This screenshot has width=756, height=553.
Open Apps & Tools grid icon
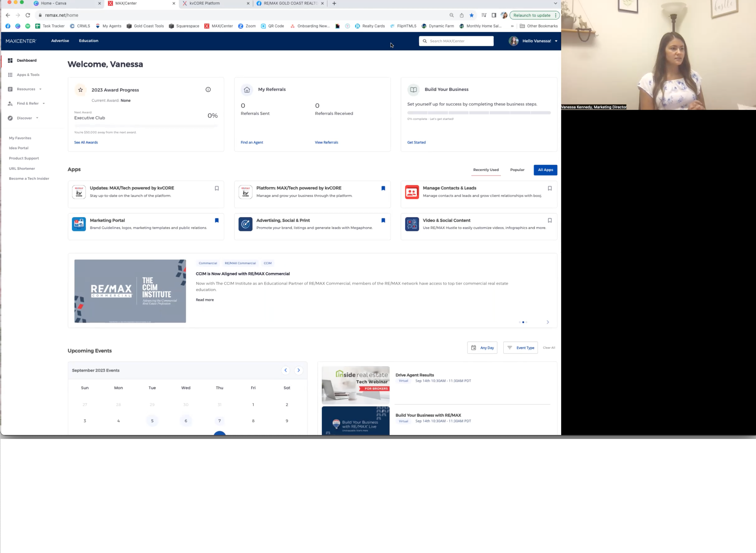tap(10, 75)
